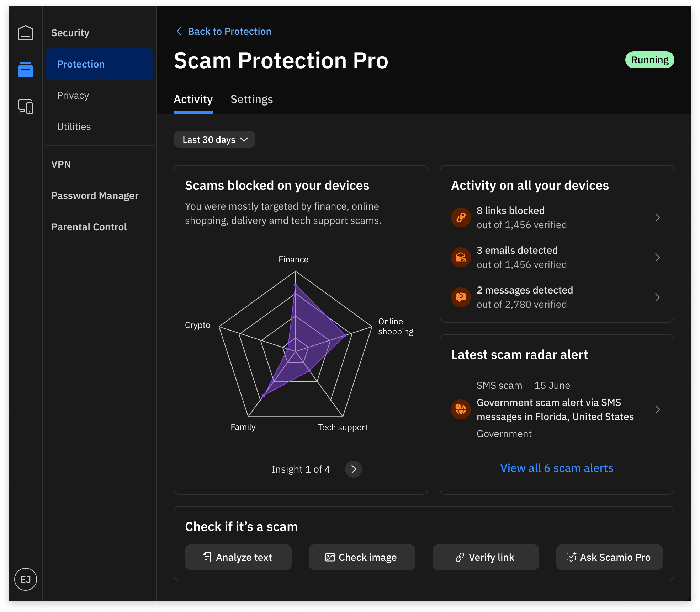The width and height of the screenshot is (700, 612).
Task: Expand the 3 emails detected row chevron
Action: pos(657,257)
